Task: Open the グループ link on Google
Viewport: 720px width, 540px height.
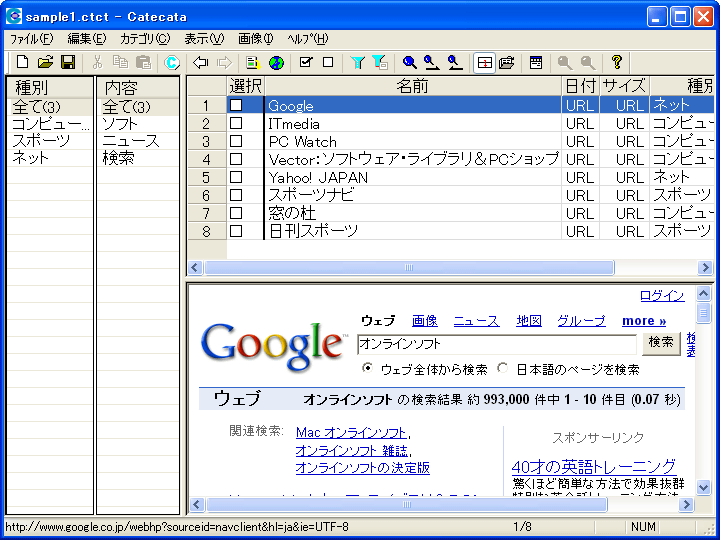Action: [x=581, y=321]
